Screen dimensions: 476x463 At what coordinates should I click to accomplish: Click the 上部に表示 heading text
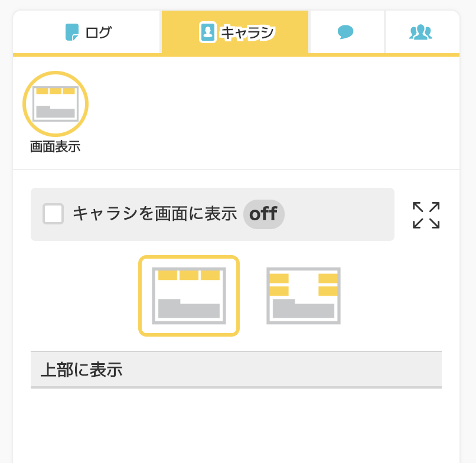(81, 370)
